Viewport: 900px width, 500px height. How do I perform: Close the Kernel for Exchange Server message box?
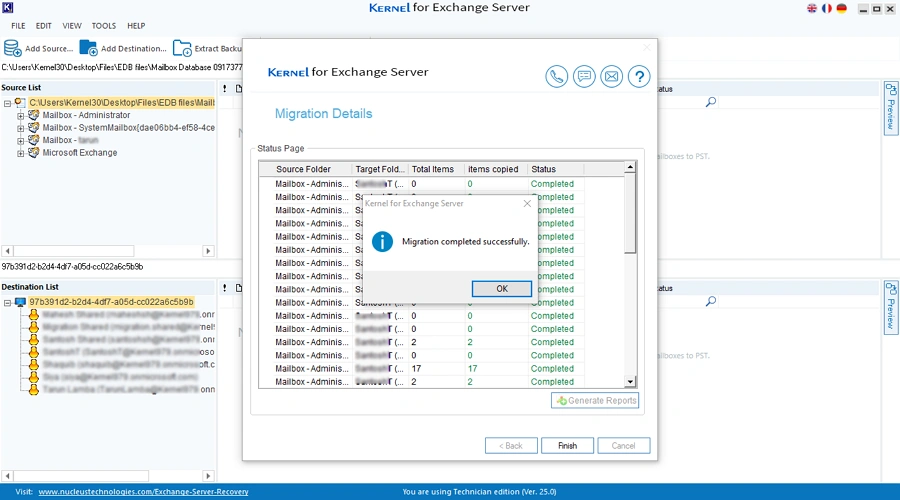pyautogui.click(x=527, y=203)
